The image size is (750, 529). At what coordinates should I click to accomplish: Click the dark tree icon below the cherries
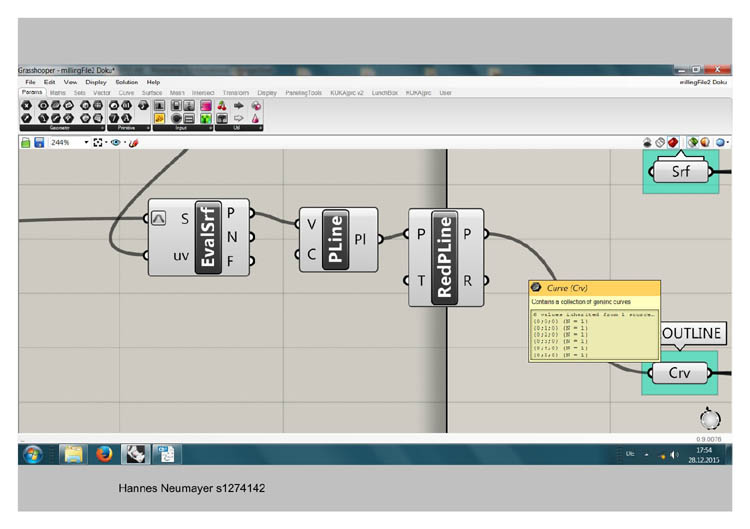[x=222, y=118]
